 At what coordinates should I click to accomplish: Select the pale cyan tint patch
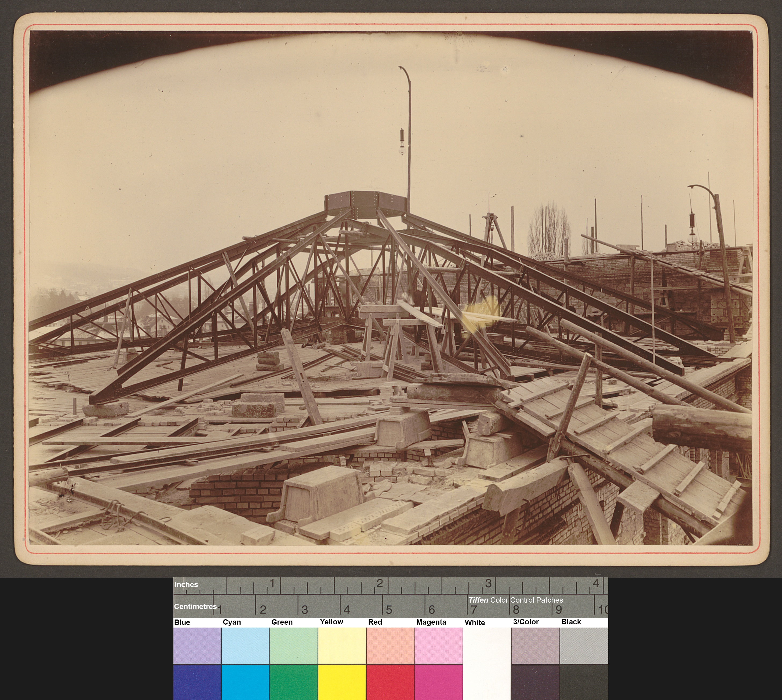[x=246, y=645]
